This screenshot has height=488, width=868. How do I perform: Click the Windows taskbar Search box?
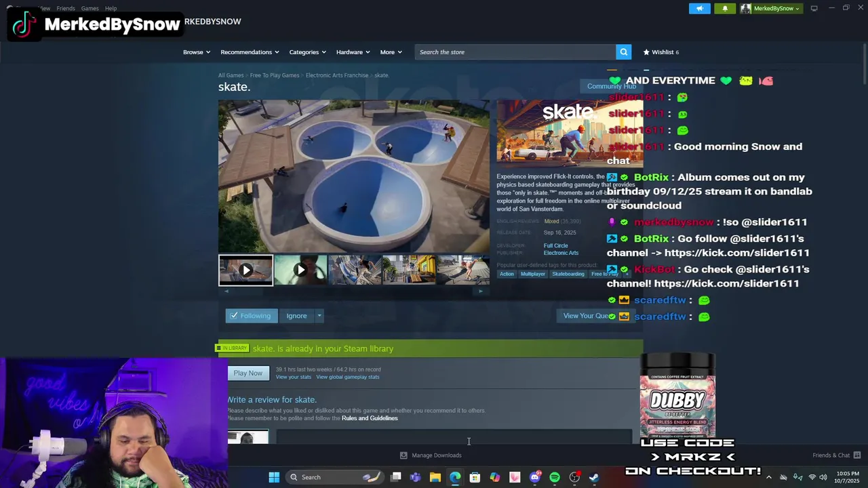click(x=334, y=477)
